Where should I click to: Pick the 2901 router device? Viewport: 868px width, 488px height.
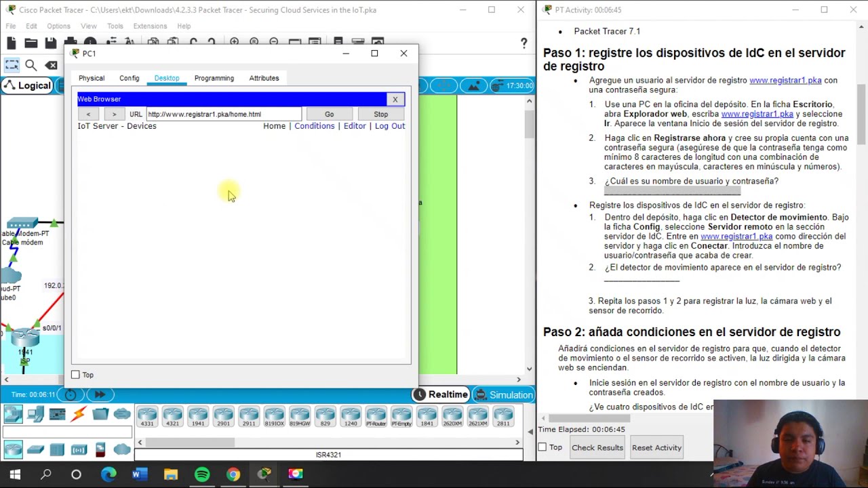(x=223, y=416)
